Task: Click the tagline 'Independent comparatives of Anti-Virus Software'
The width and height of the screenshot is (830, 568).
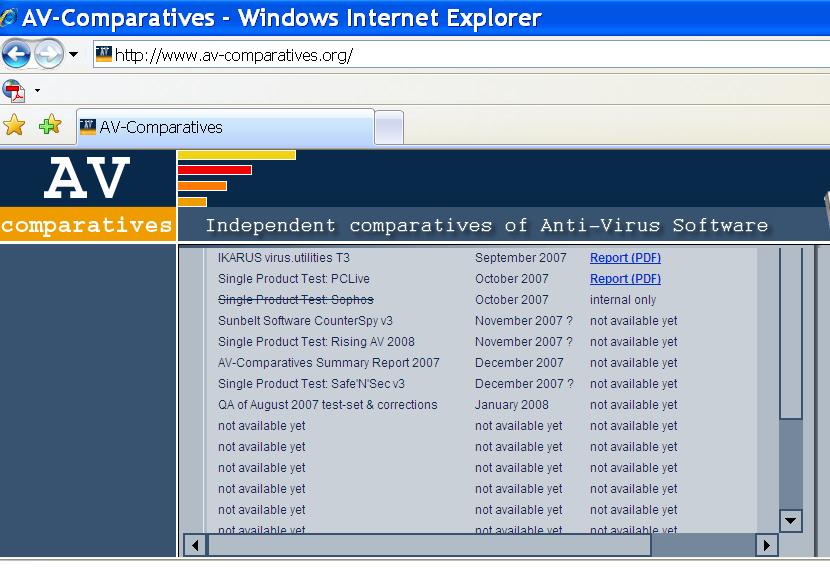Action: point(486,226)
